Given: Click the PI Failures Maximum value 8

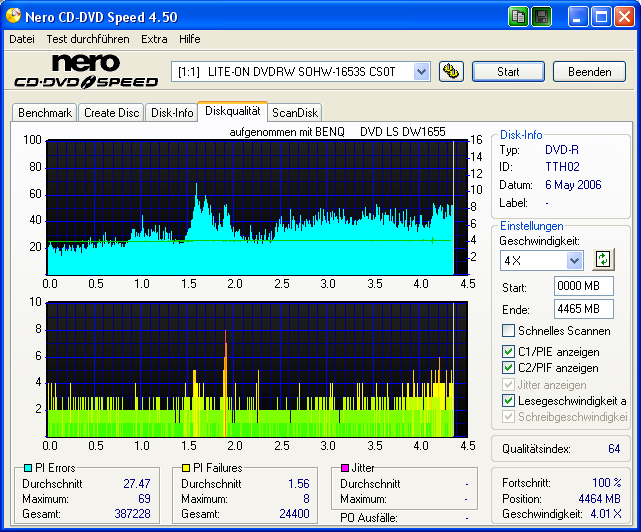Looking at the screenshot, I should click(307, 499).
